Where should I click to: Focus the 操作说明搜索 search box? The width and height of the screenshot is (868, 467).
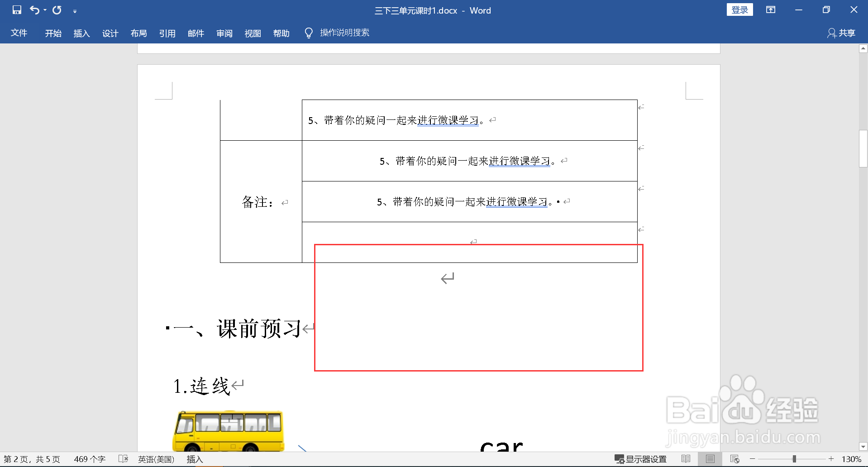[x=345, y=33]
